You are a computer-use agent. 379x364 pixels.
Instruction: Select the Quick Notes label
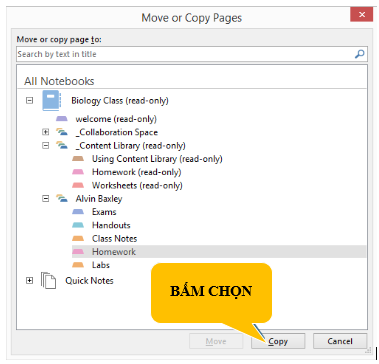pos(89,281)
